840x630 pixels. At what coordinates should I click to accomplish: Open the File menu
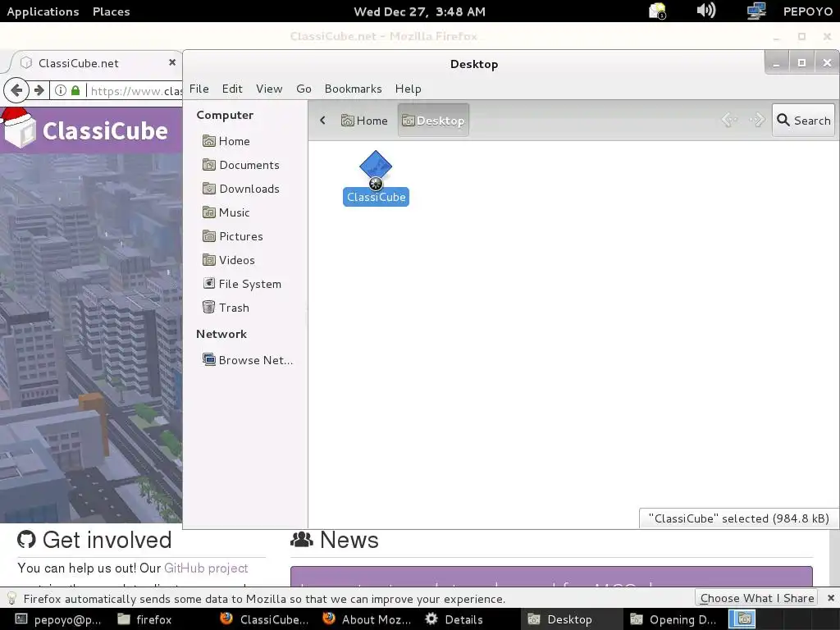pyautogui.click(x=199, y=89)
